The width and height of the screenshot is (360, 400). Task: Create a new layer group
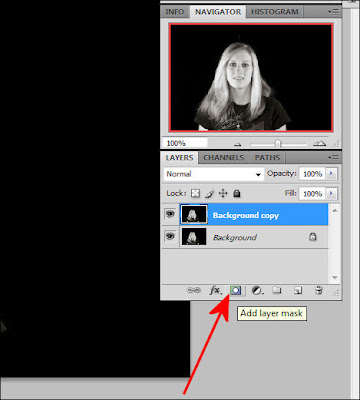click(277, 290)
